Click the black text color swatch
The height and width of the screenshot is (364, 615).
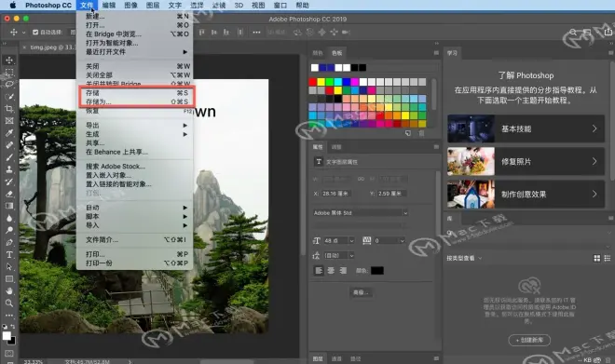click(x=377, y=270)
